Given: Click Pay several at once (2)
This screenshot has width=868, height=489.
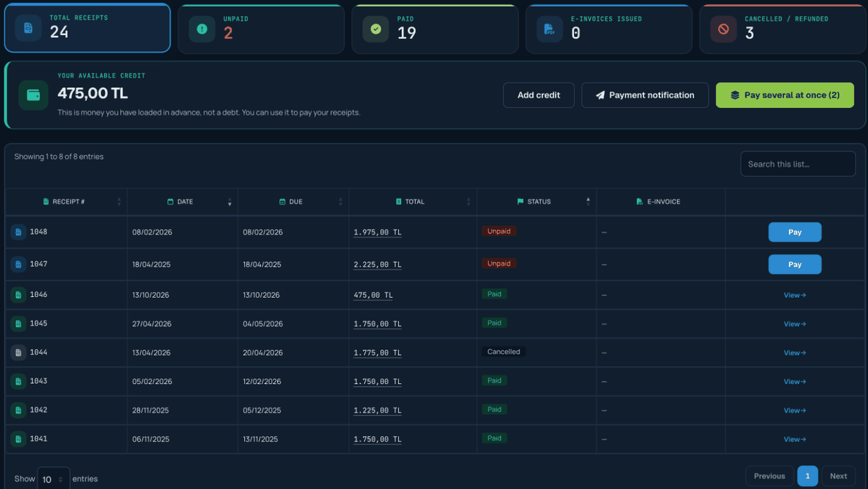Looking at the screenshot, I should pyautogui.click(x=785, y=95).
